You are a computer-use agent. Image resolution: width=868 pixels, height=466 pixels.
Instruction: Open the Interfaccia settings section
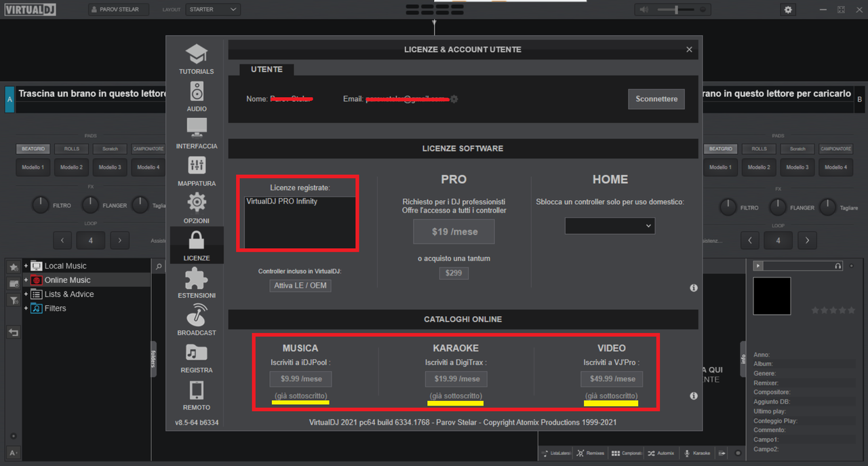coord(196,134)
